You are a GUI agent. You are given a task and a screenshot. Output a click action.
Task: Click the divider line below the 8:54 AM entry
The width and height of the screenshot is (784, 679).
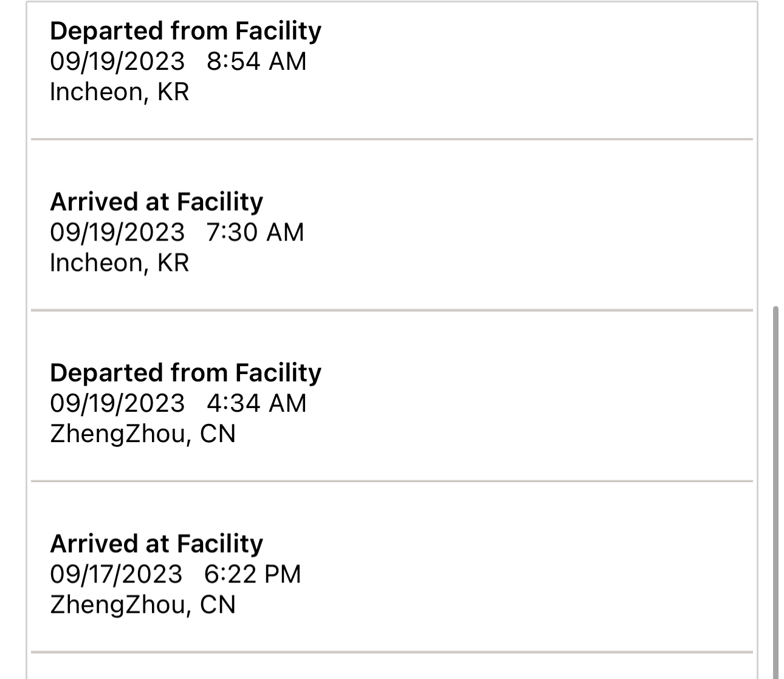392,139
